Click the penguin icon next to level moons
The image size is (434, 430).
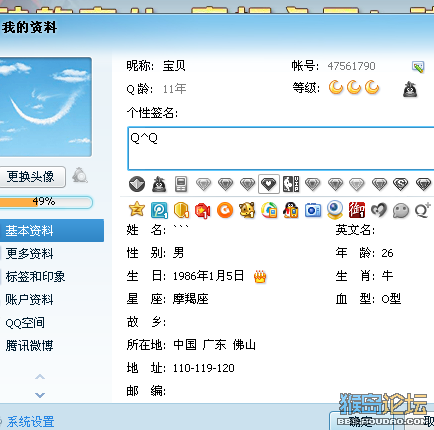pyautogui.click(x=410, y=89)
